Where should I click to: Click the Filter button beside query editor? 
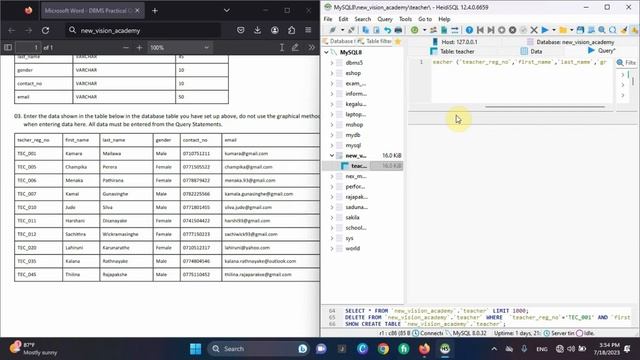click(626, 62)
